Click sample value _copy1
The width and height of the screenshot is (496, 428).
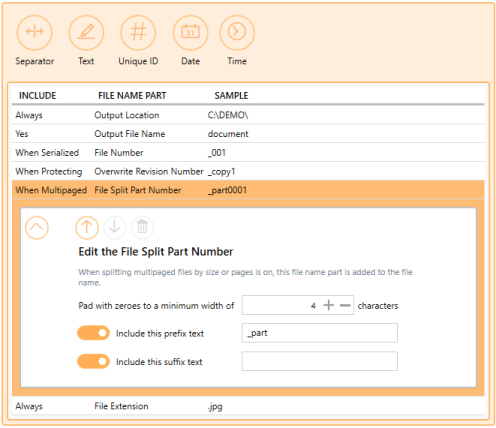(x=221, y=172)
